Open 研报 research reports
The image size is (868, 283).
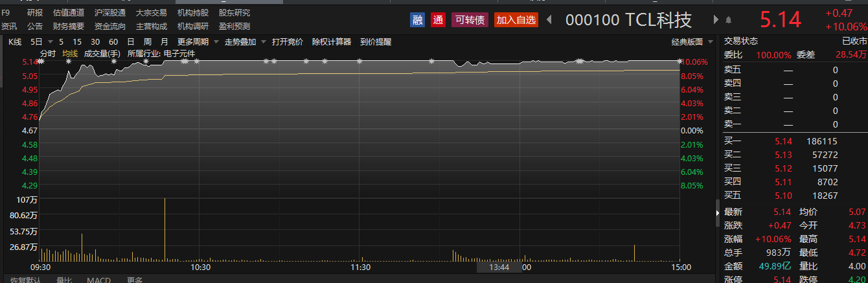pyautogui.click(x=35, y=12)
